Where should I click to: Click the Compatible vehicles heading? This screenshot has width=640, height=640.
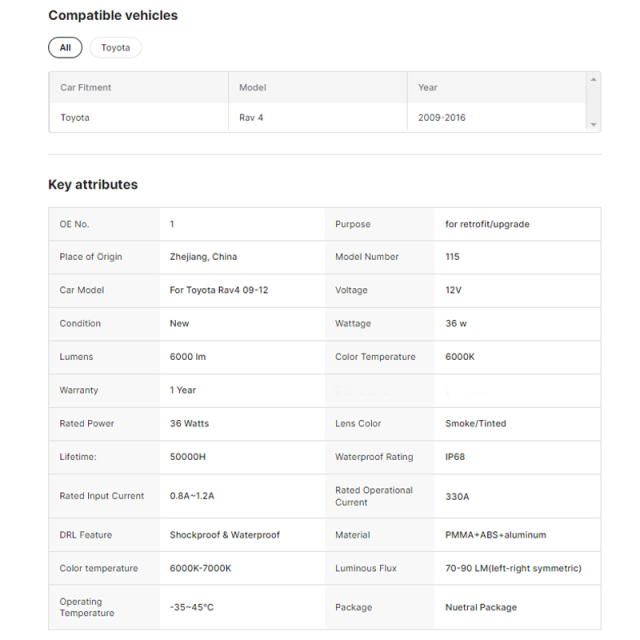113,15
